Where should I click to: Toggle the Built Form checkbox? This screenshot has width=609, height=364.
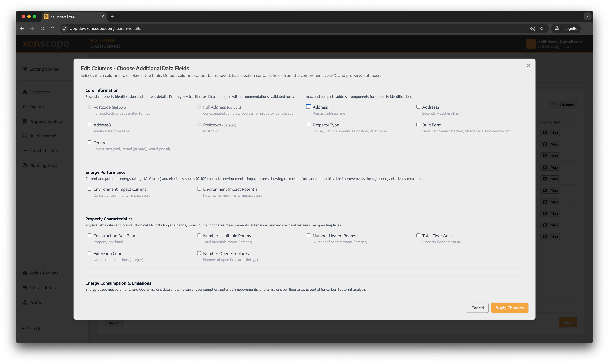418,125
